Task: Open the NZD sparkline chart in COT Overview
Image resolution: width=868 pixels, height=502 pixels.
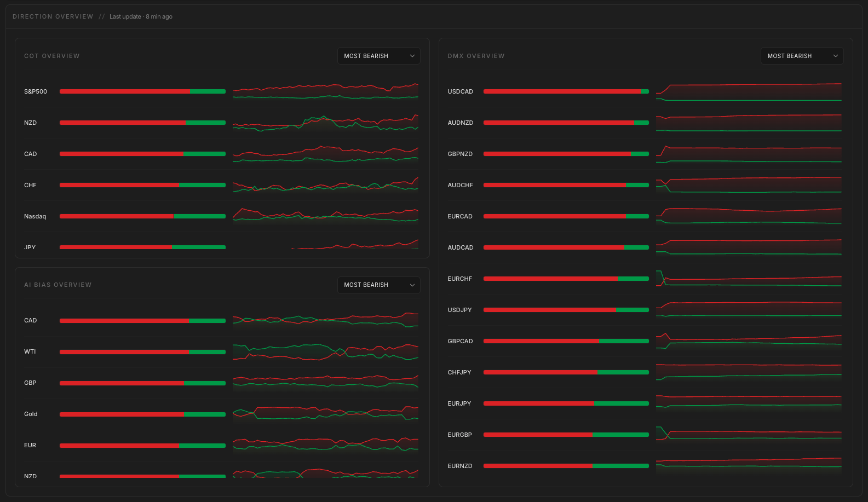Action: coord(325,123)
